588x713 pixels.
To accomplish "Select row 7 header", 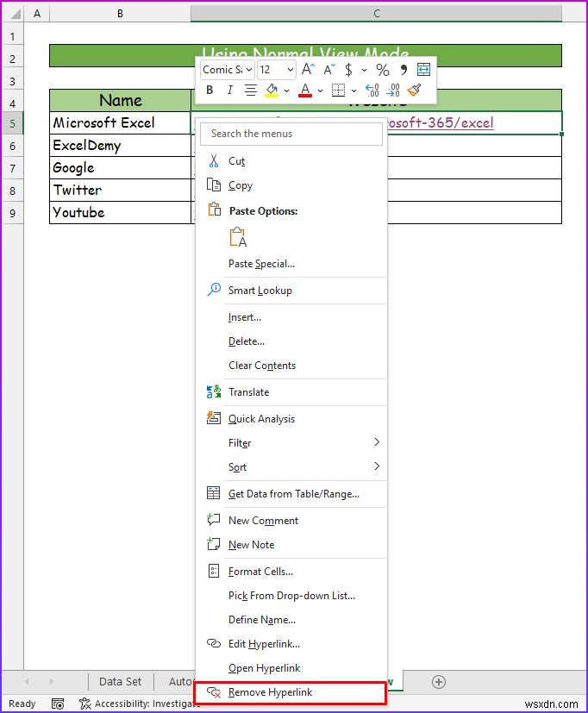I will [12, 168].
